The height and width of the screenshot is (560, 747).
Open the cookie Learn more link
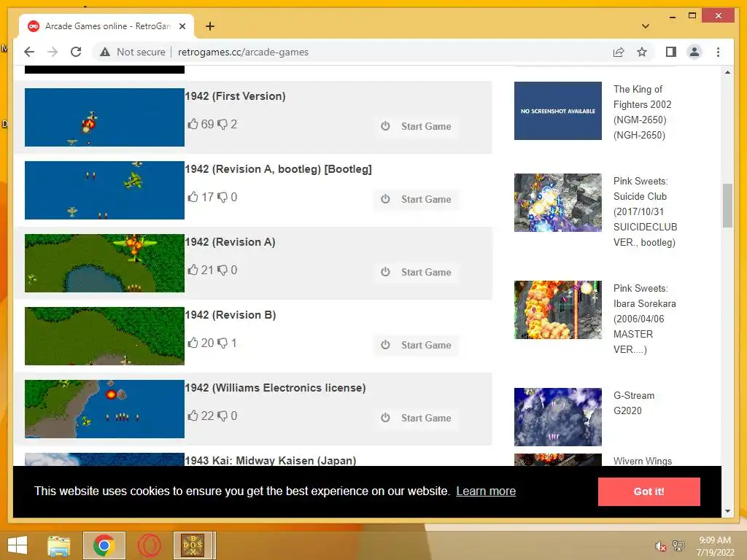click(x=486, y=491)
